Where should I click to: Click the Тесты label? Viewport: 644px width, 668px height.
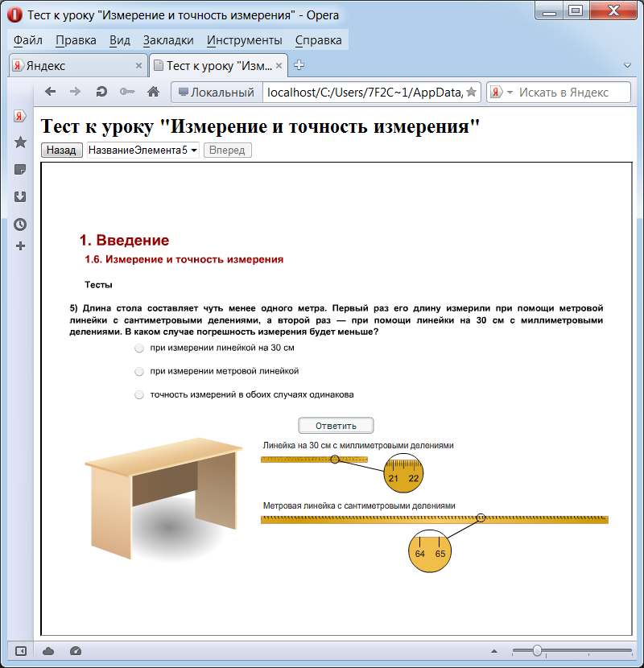coord(98,285)
